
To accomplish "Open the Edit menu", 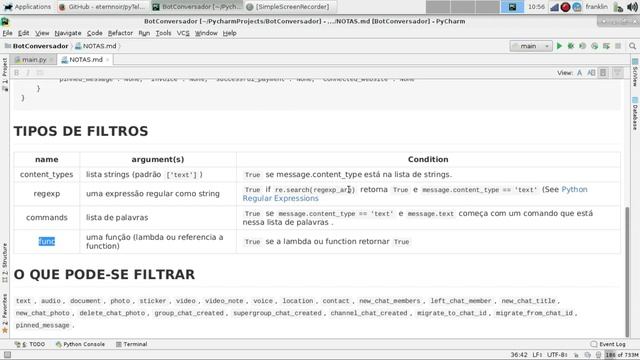I will (23, 33).
